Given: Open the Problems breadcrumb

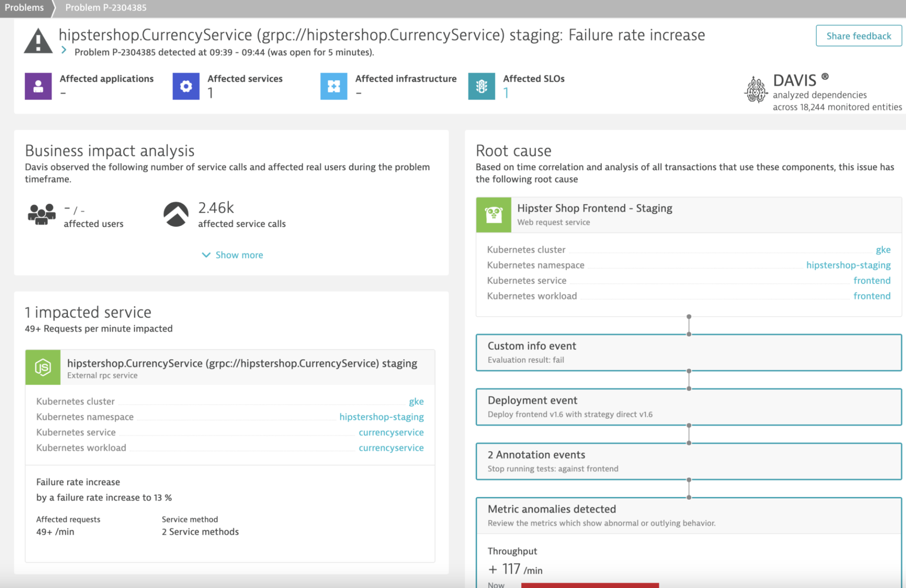Looking at the screenshot, I should point(24,8).
